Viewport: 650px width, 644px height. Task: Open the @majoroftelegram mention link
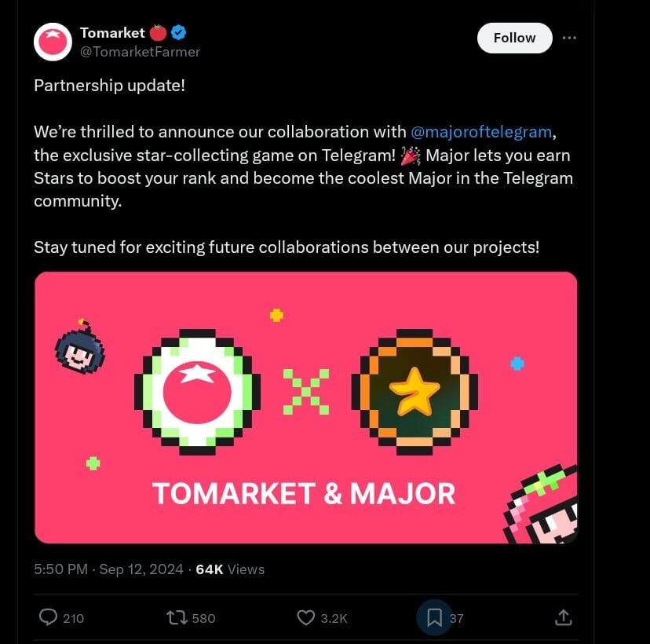[481, 132]
